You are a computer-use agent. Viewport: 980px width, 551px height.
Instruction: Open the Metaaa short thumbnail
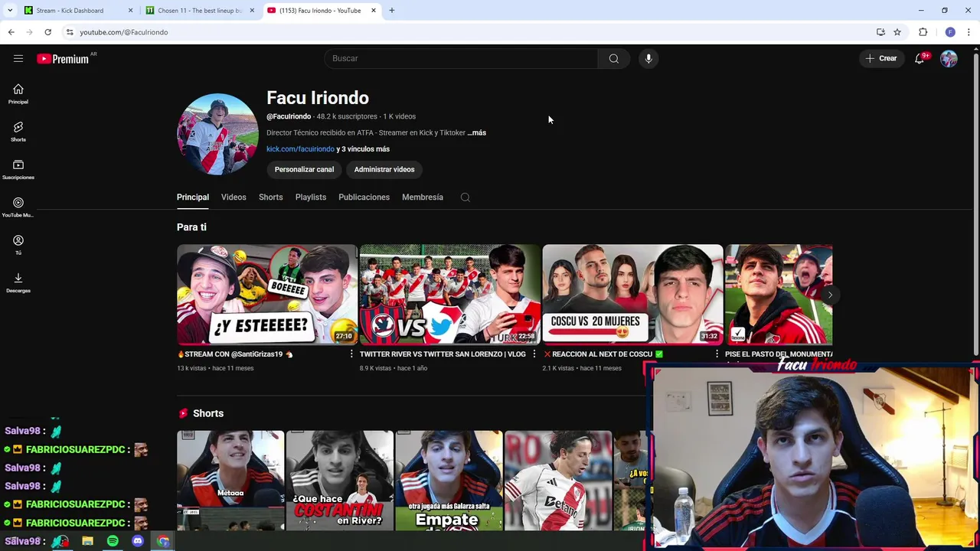(230, 481)
